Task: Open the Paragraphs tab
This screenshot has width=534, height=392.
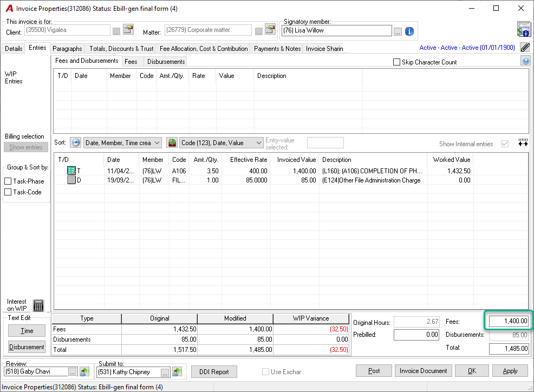Action: coord(67,49)
